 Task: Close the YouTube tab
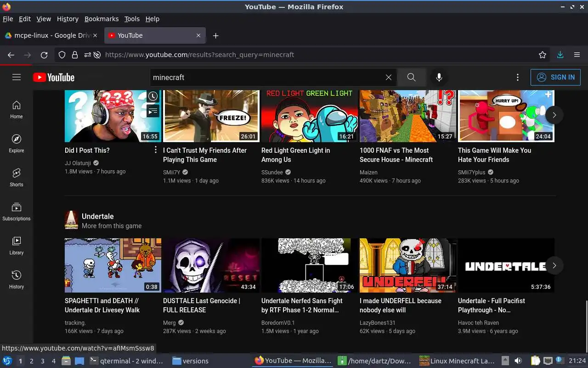(x=198, y=35)
